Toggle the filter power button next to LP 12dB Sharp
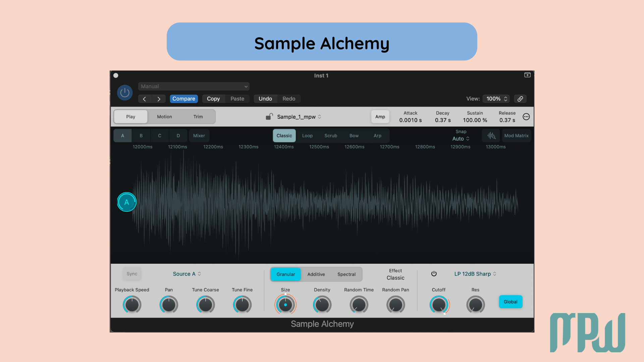Screen dimensions: 644x362 434,274
